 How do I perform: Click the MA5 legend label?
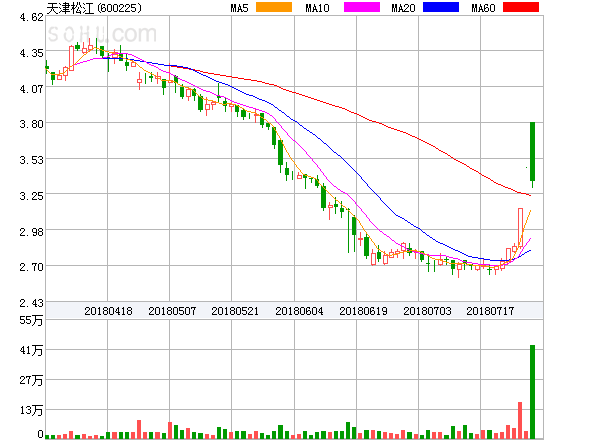240,8
